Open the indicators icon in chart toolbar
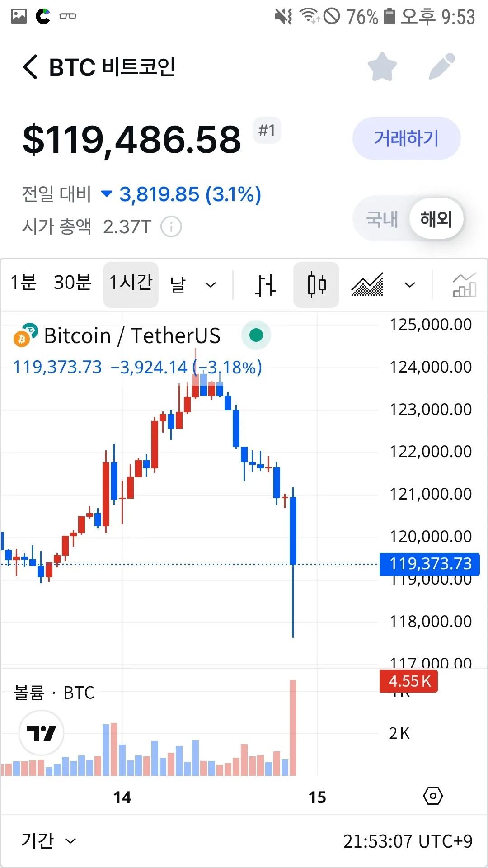The height and width of the screenshot is (868, 488). [464, 285]
